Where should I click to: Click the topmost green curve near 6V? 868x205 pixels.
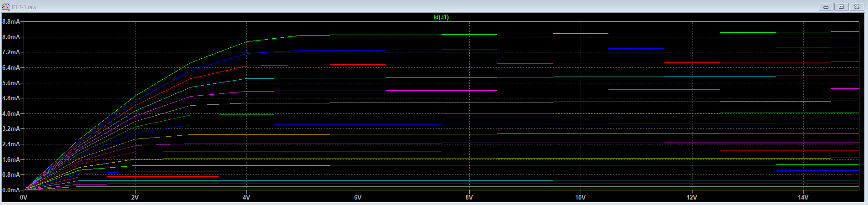click(358, 35)
